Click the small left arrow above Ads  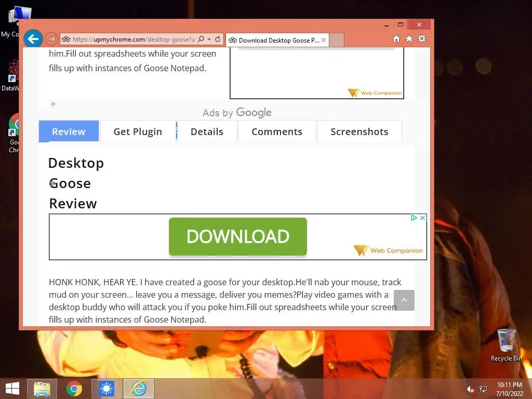[54, 104]
